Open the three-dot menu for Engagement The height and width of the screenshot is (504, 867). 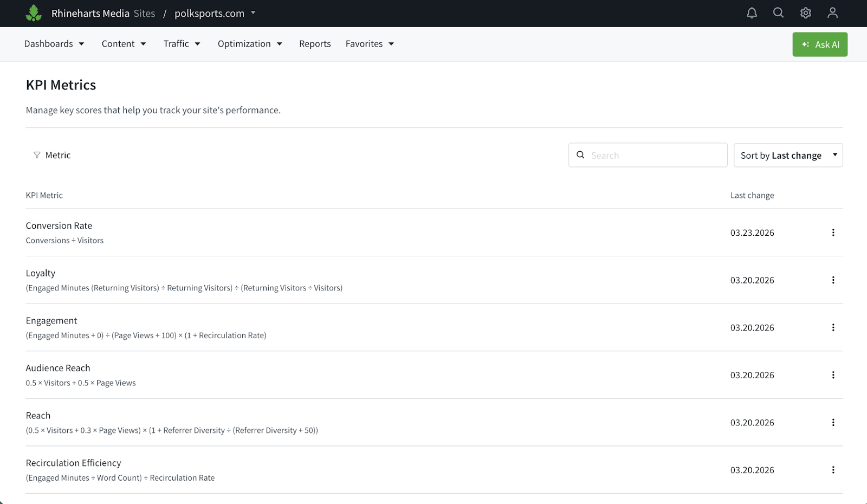click(833, 327)
